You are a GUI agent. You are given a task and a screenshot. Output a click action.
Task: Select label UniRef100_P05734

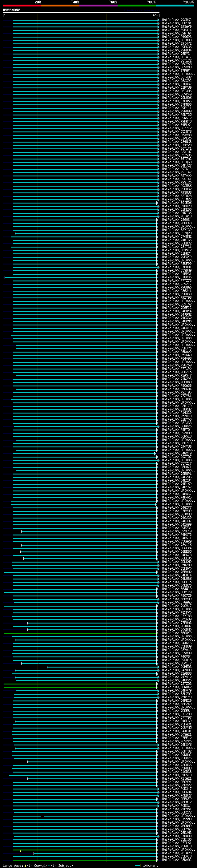pyautogui.click(x=177, y=528)
